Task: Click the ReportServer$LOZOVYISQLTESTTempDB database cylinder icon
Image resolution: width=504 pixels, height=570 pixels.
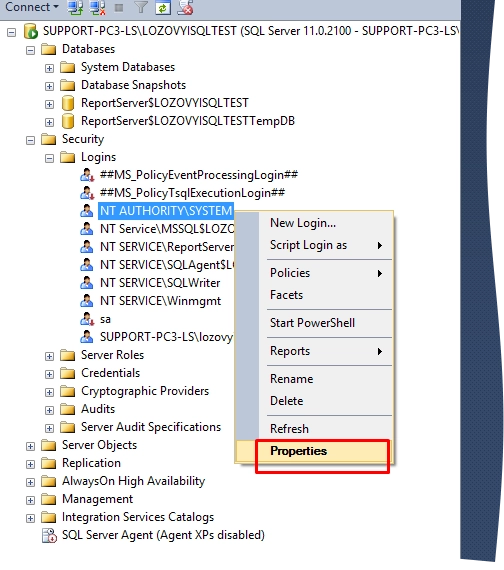Action: [68, 121]
